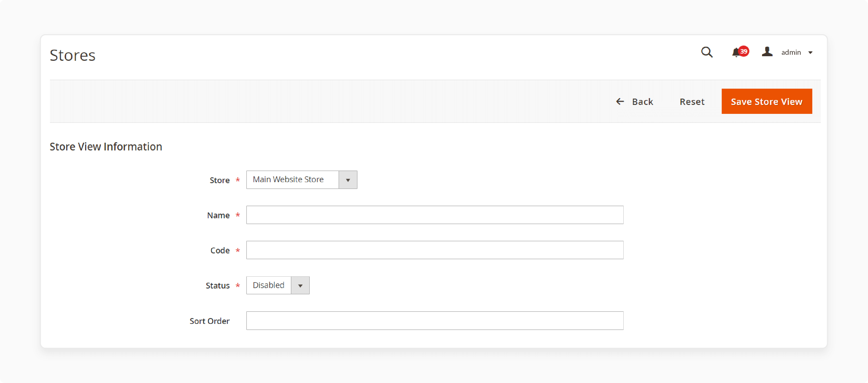Click the Sort Order field label
The height and width of the screenshot is (383, 868).
(209, 321)
